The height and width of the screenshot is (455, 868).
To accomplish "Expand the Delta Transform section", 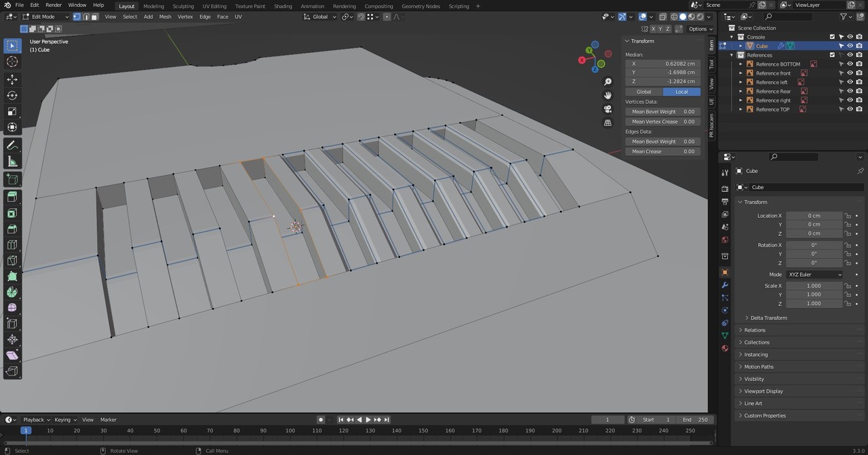I will pos(768,317).
